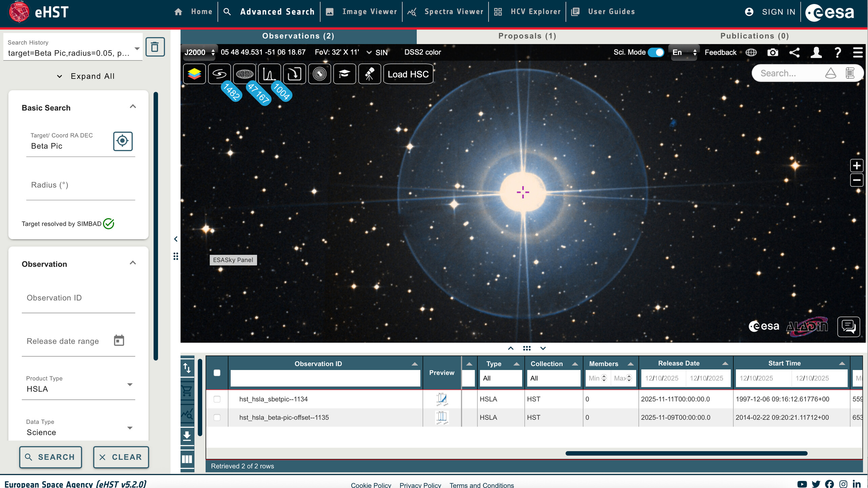Toggle the Sci. Mode switch
Viewport: 868px width, 488px height.
656,53
